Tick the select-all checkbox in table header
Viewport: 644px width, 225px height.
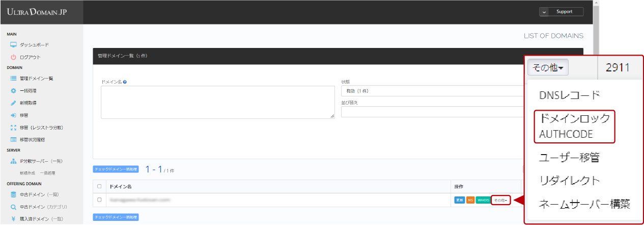coord(99,186)
